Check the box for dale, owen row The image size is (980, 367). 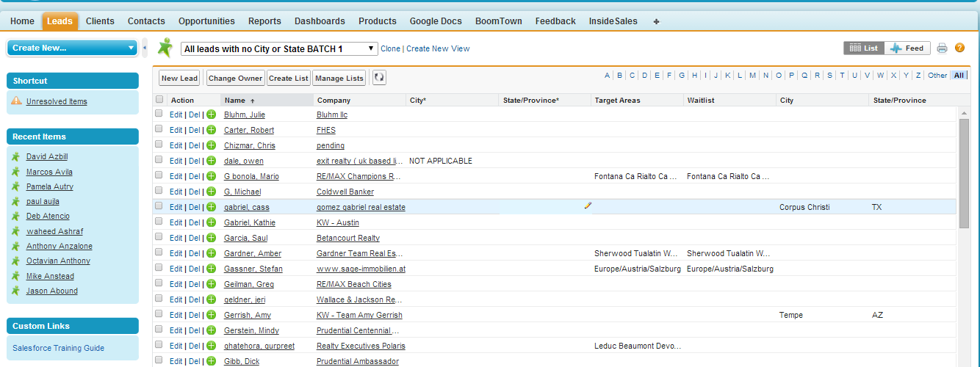point(159,161)
